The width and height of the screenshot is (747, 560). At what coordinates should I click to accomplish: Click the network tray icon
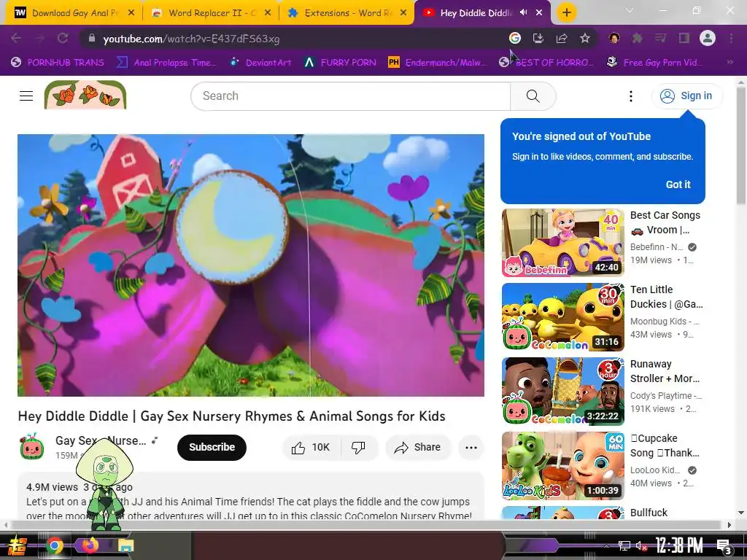click(x=624, y=545)
